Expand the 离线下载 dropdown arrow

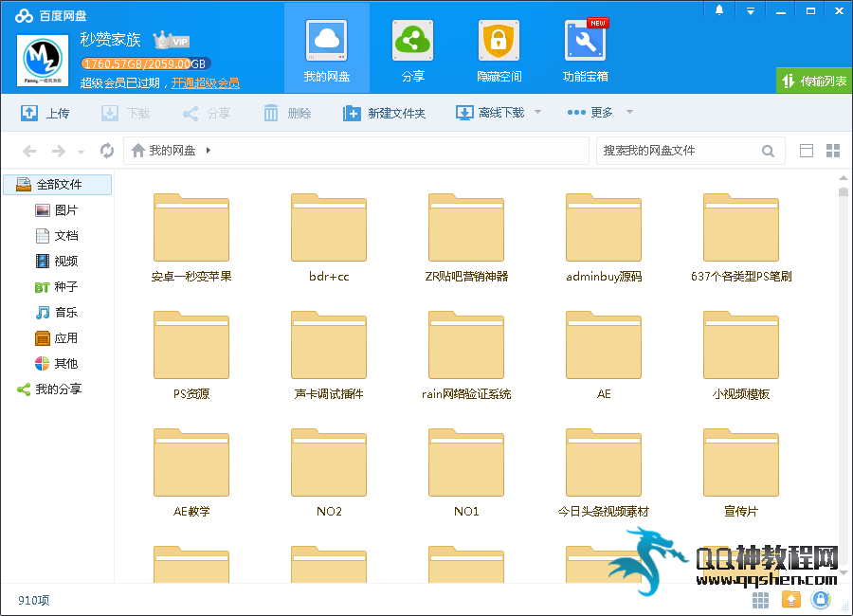[538, 112]
